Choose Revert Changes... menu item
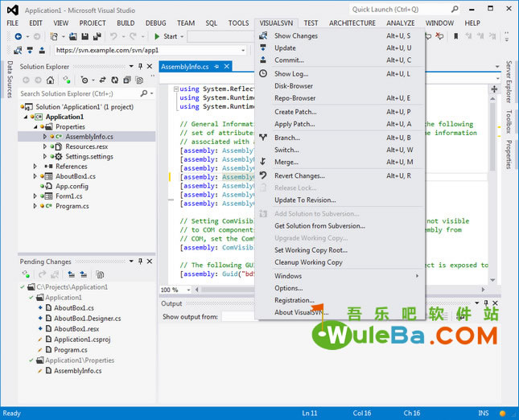 coord(340,175)
